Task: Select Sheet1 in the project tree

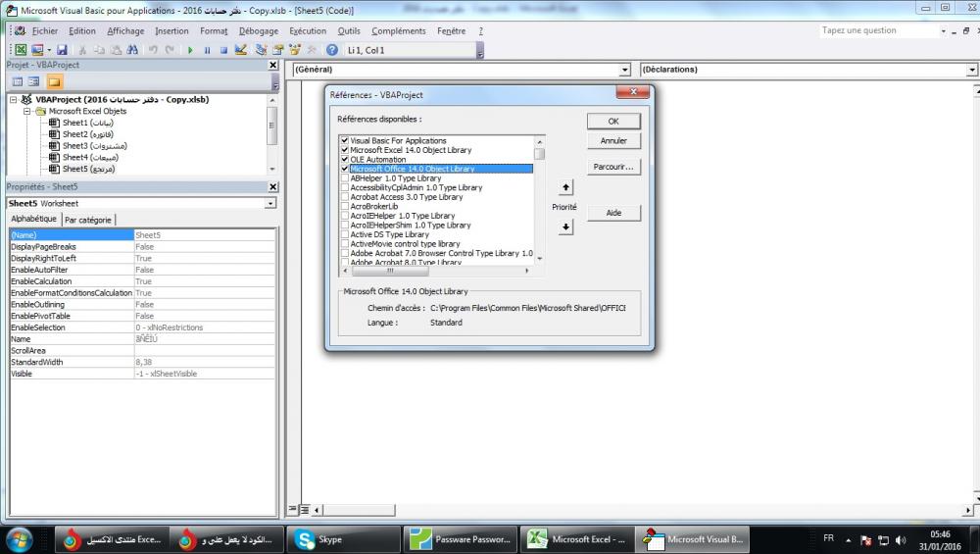Action: click(x=87, y=124)
